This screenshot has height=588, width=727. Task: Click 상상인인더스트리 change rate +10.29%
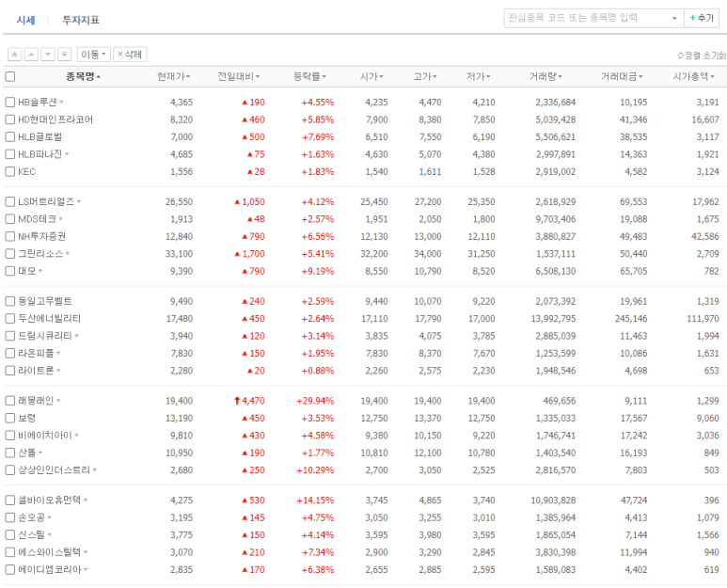tap(315, 470)
